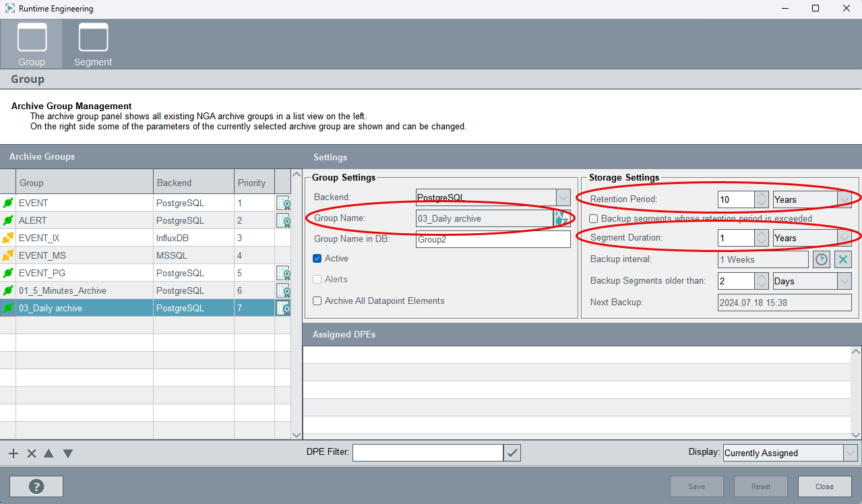Viewport: 862px width, 504px height.
Task: Delete selected archive group with X icon
Action: click(31, 453)
